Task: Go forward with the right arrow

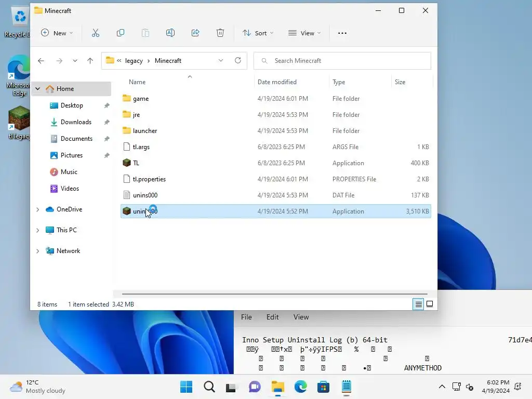Action: click(59, 61)
